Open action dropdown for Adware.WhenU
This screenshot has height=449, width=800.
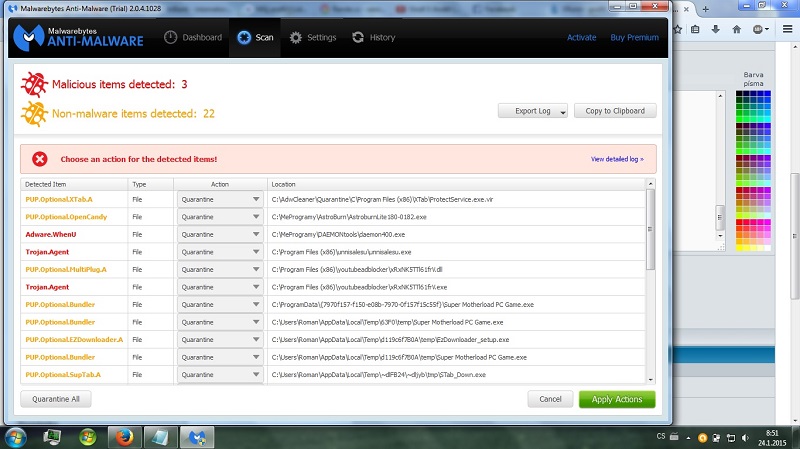(x=220, y=235)
